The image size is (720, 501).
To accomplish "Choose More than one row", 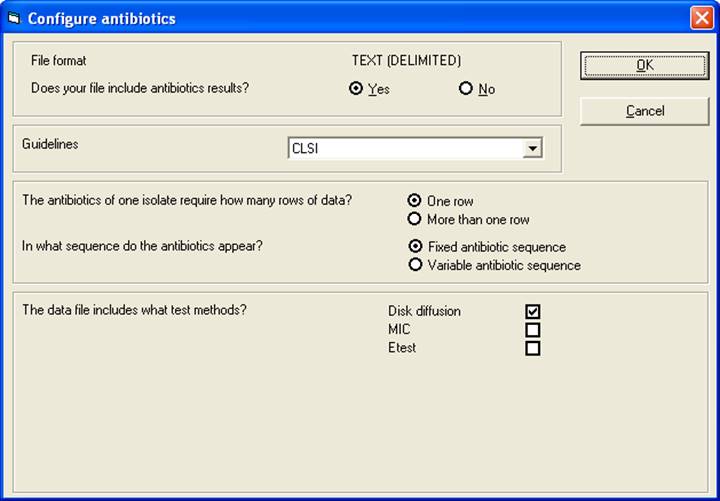I will click(x=415, y=219).
